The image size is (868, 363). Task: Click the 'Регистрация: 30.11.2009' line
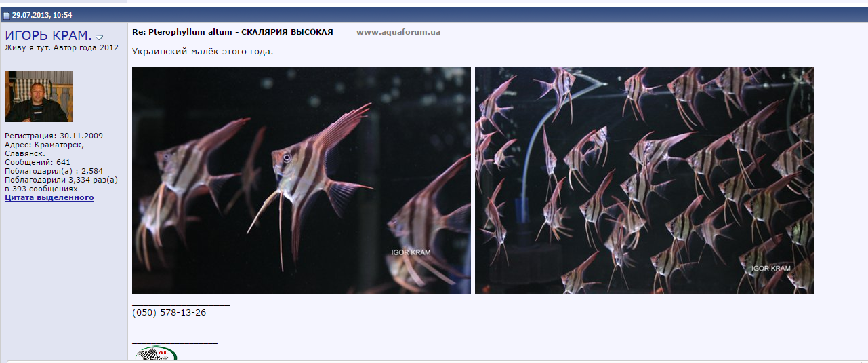[x=54, y=136]
